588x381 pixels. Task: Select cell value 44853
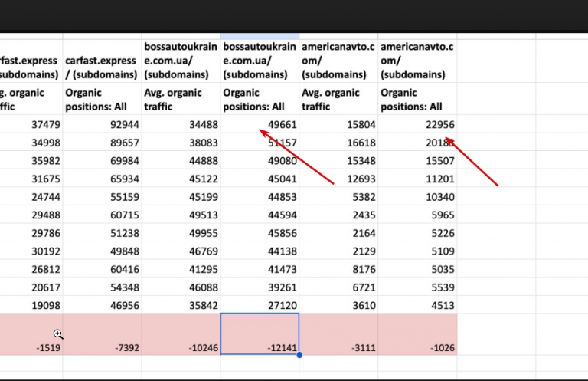260,197
